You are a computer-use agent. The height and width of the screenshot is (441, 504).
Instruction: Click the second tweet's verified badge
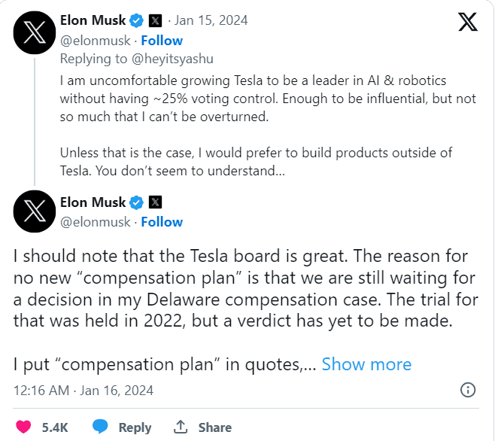[x=138, y=202]
